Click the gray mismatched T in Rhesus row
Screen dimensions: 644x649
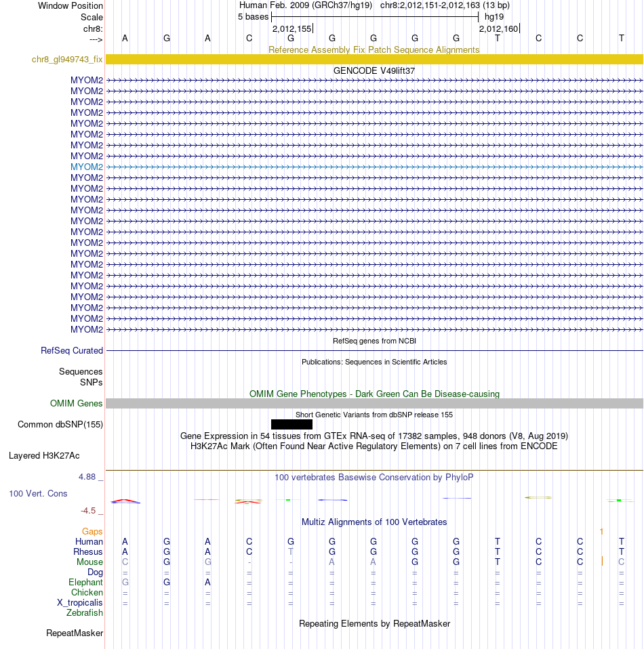291,551
